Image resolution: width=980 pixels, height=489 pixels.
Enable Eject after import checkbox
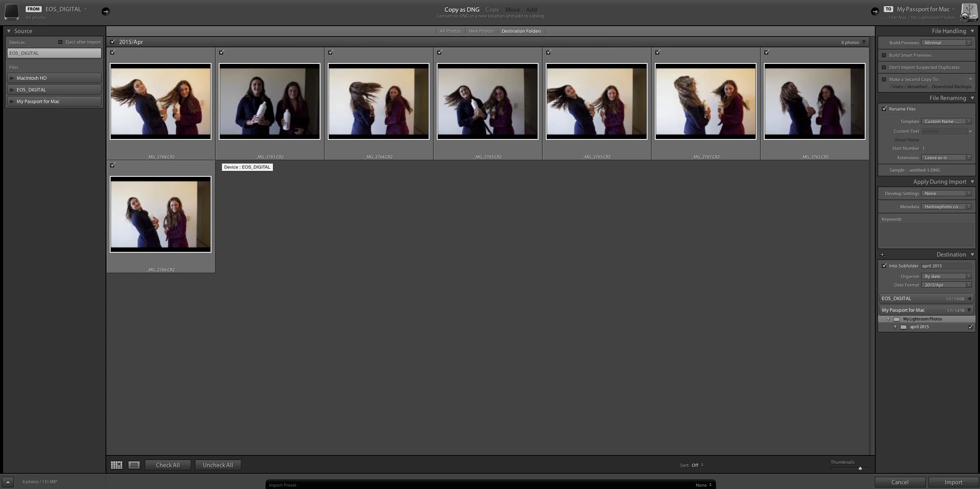(x=60, y=42)
